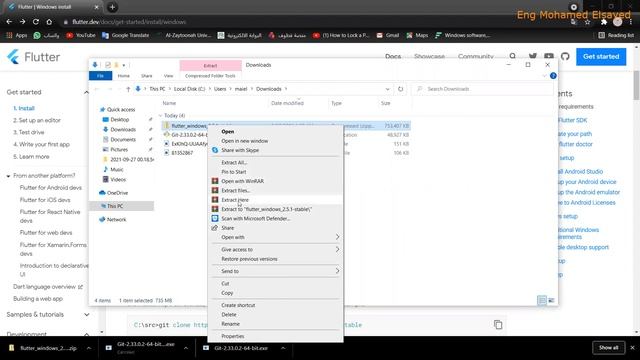The width and height of the screenshot is (640, 360).
Task: Select Pictures in navigation pane
Action: [119, 149]
